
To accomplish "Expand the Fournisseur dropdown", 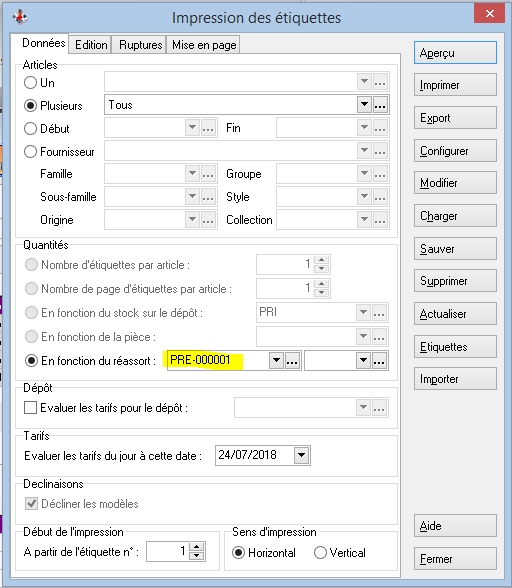I will 364,151.
